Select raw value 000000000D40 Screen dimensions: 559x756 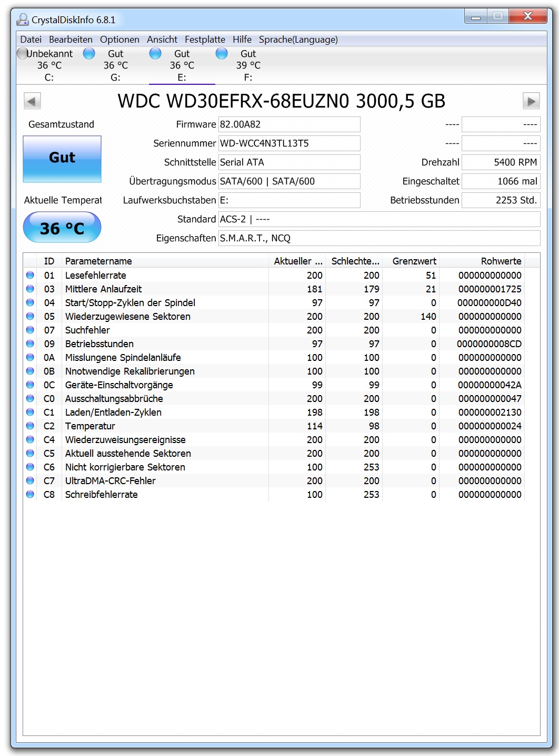click(490, 302)
